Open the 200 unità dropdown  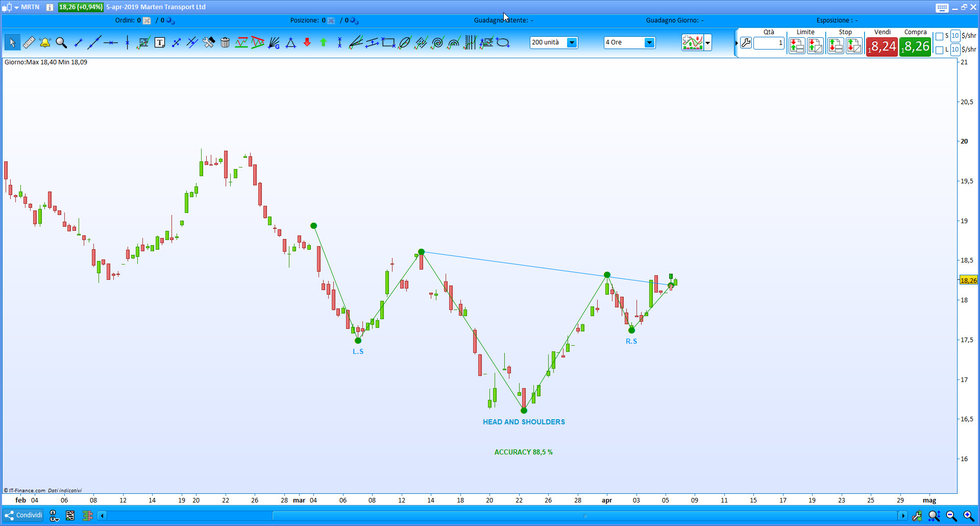pos(554,42)
